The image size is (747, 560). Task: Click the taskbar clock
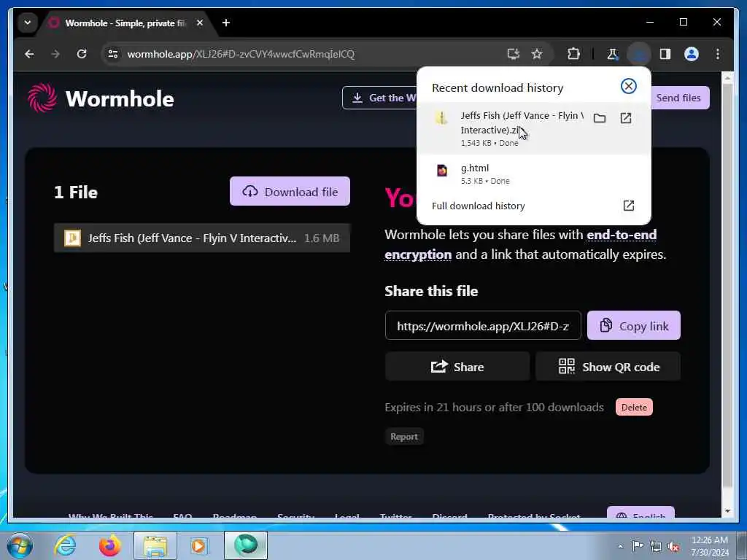point(710,546)
